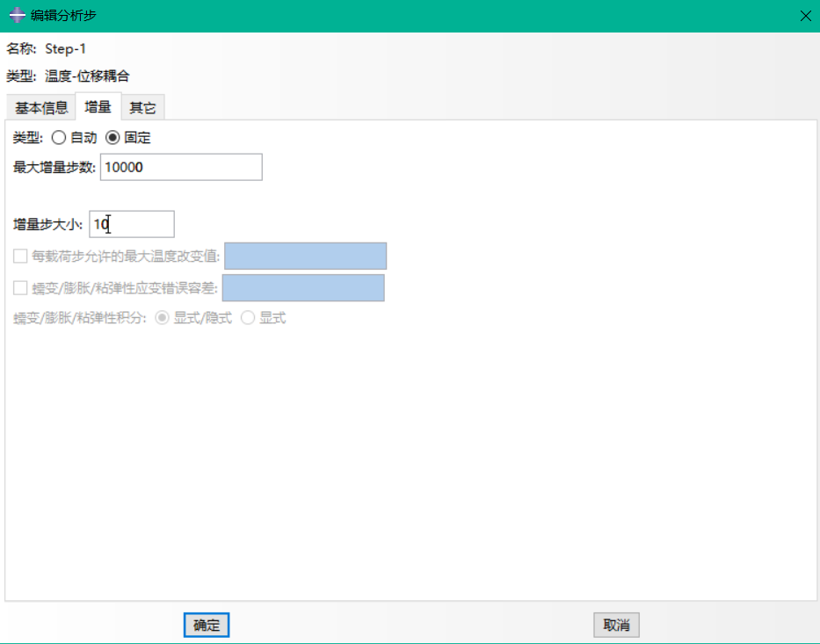Click the Abaqus icon in the title bar
Screen dimensions: 820x644
click(x=16, y=16)
